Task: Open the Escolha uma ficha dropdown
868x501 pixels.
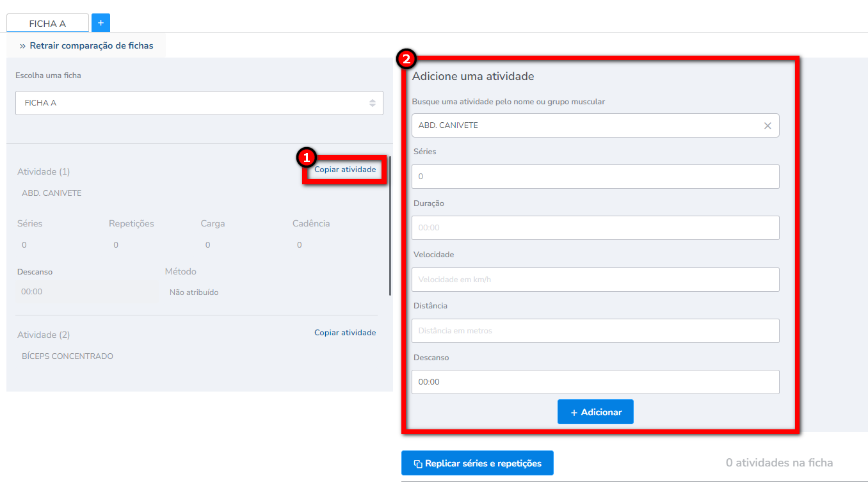Action: coord(199,103)
